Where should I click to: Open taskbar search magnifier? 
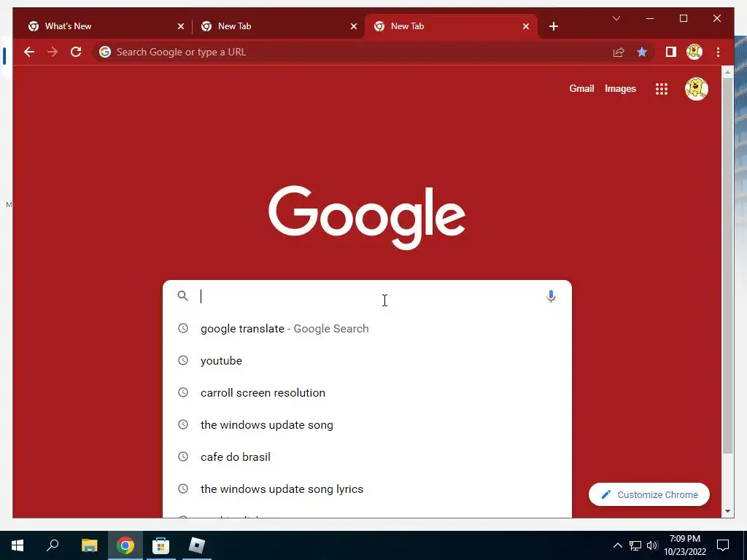(53, 545)
